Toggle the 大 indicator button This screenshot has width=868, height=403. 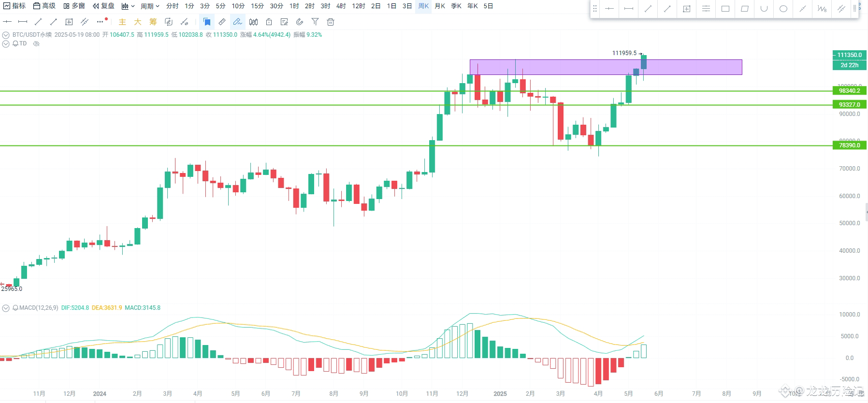(138, 22)
